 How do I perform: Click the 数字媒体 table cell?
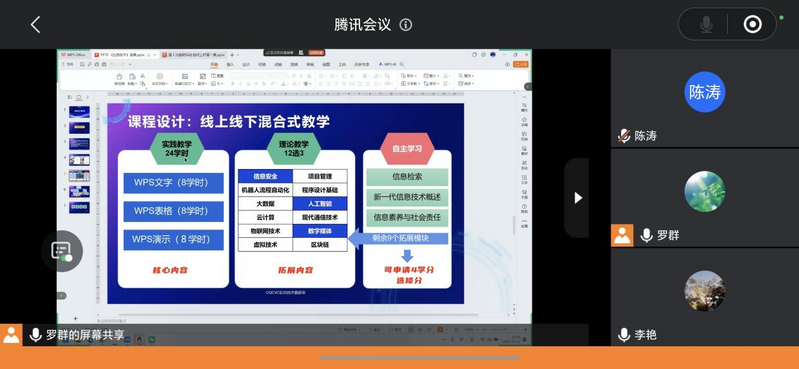coord(320,231)
